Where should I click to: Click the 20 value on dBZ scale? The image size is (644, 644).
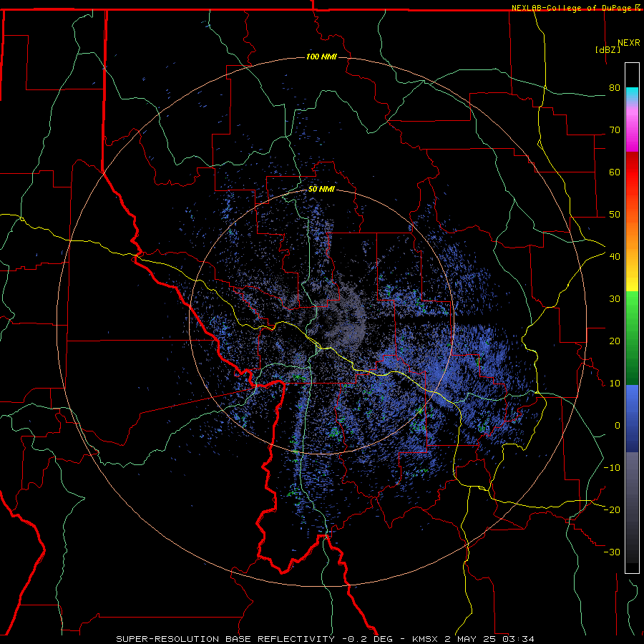point(615,341)
